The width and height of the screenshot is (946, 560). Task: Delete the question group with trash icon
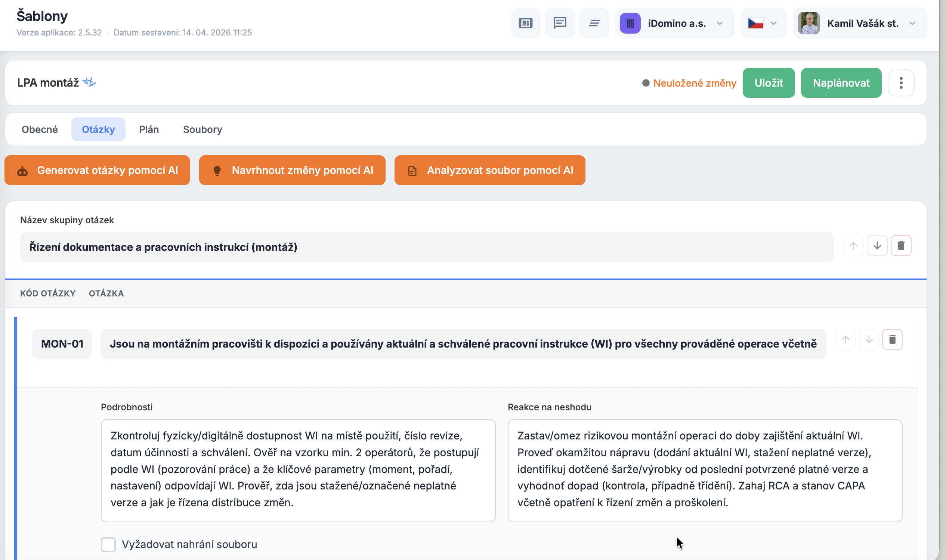coord(901,246)
